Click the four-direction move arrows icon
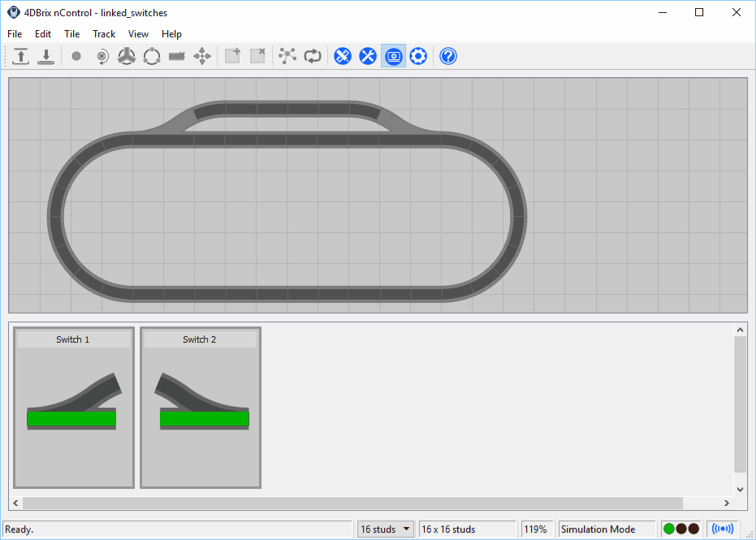The image size is (756, 540). 202,56
